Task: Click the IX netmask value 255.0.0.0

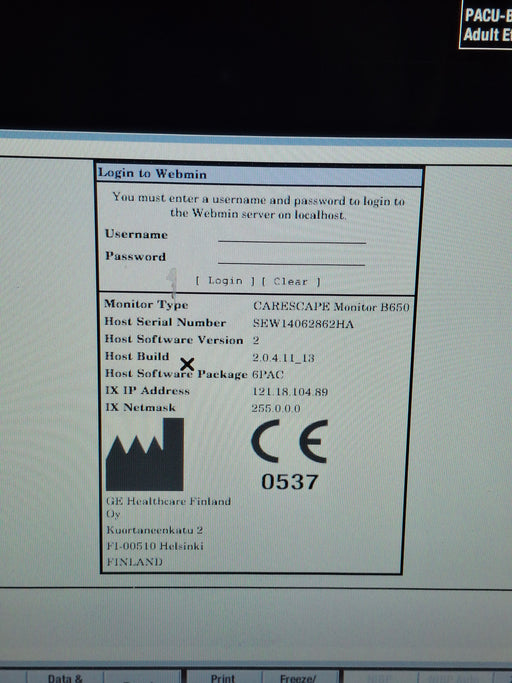Action: point(276,408)
